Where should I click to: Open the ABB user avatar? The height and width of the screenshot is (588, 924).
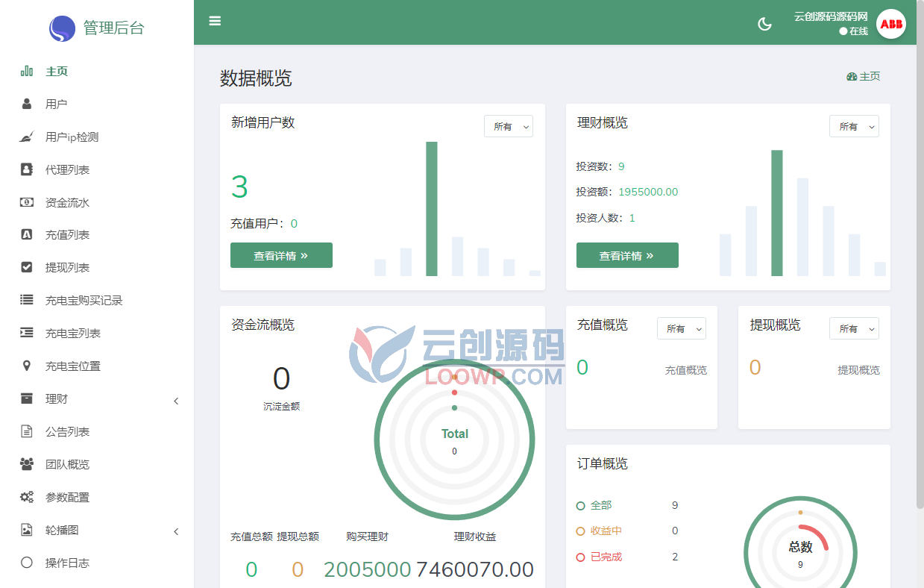(x=890, y=24)
